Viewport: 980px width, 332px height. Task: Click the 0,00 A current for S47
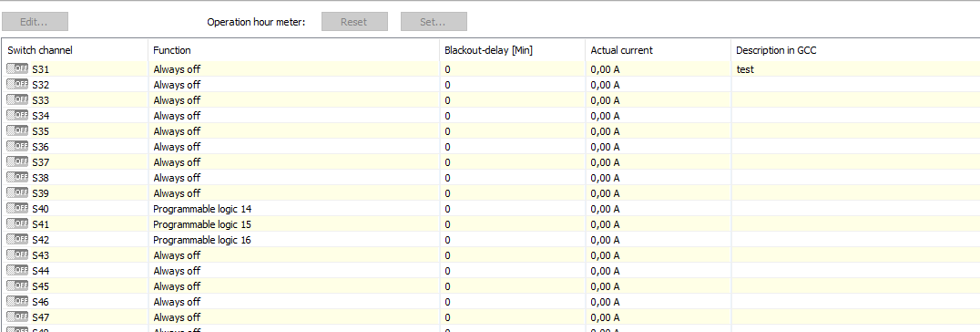coord(605,317)
